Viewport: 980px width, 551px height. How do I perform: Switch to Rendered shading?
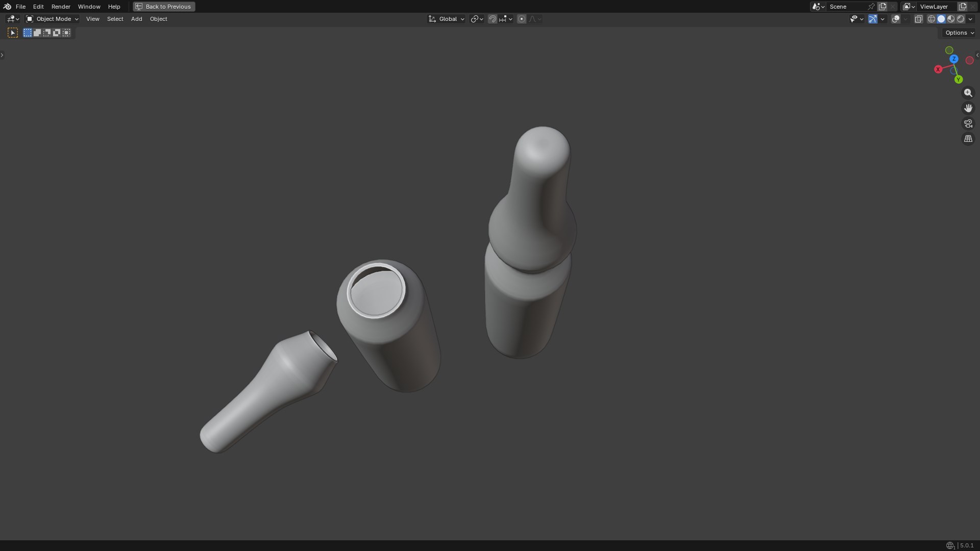(961, 19)
